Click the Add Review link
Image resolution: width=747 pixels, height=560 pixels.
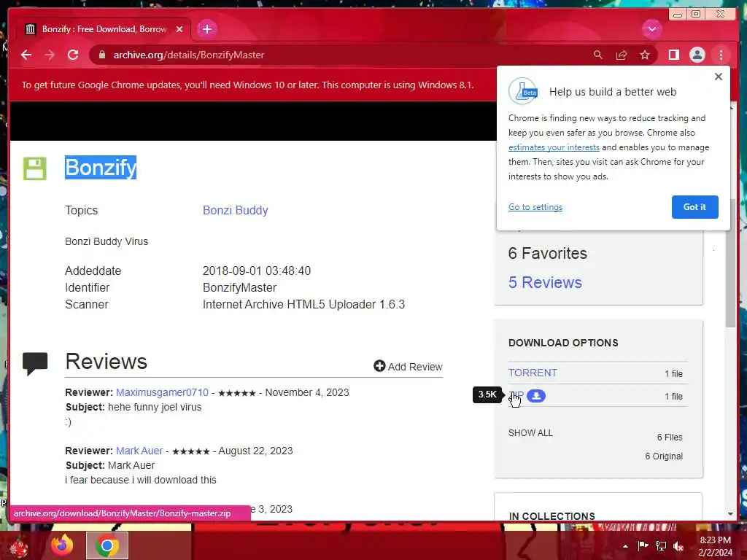[x=408, y=366]
